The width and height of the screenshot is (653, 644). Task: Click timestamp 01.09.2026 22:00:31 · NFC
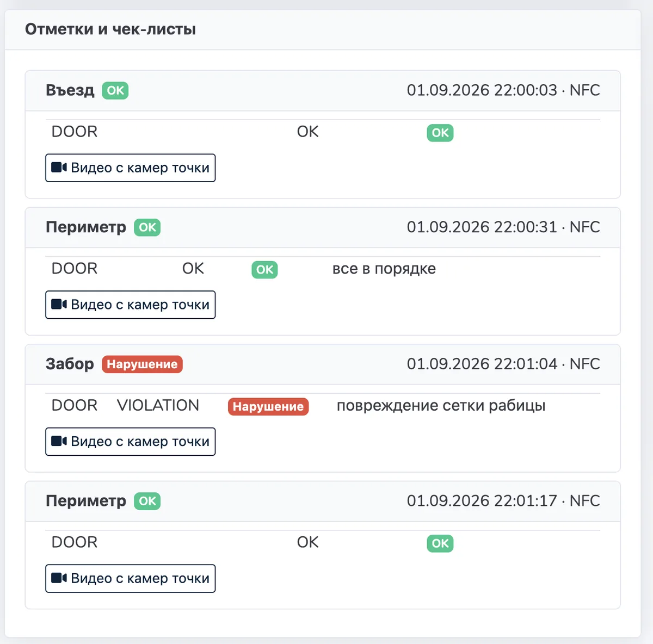coord(503,227)
